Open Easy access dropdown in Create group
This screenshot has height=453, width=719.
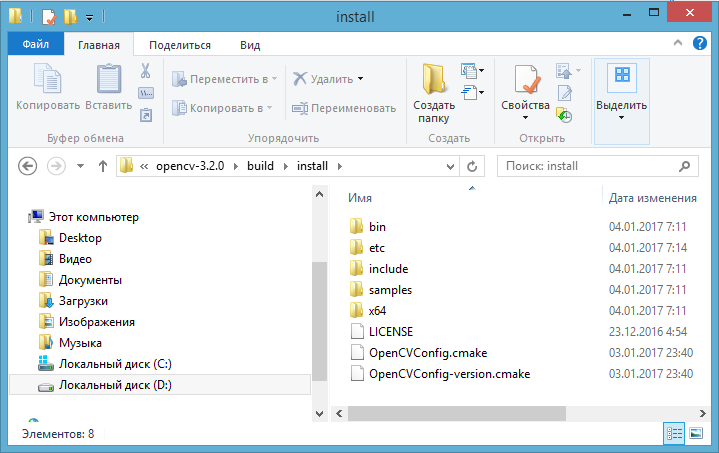(472, 92)
